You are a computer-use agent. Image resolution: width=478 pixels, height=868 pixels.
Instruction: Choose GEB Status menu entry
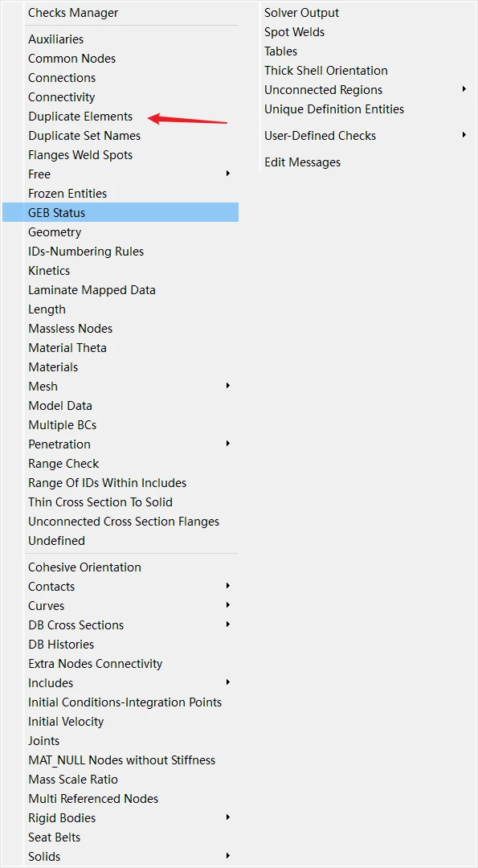point(120,212)
